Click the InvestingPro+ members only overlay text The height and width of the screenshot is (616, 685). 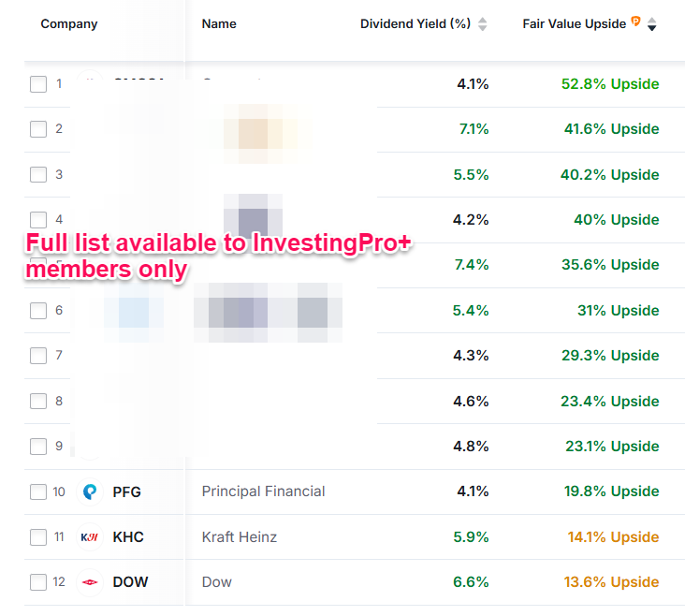pyautogui.click(x=220, y=256)
